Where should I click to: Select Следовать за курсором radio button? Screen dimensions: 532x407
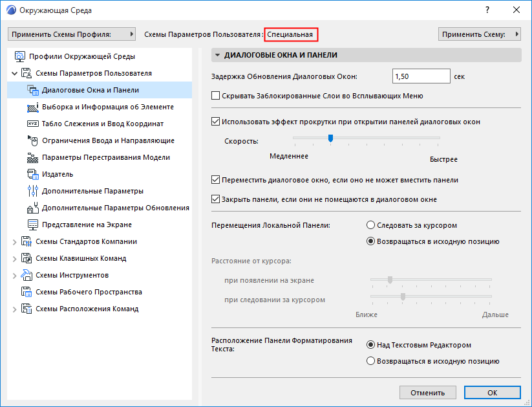pyautogui.click(x=370, y=225)
